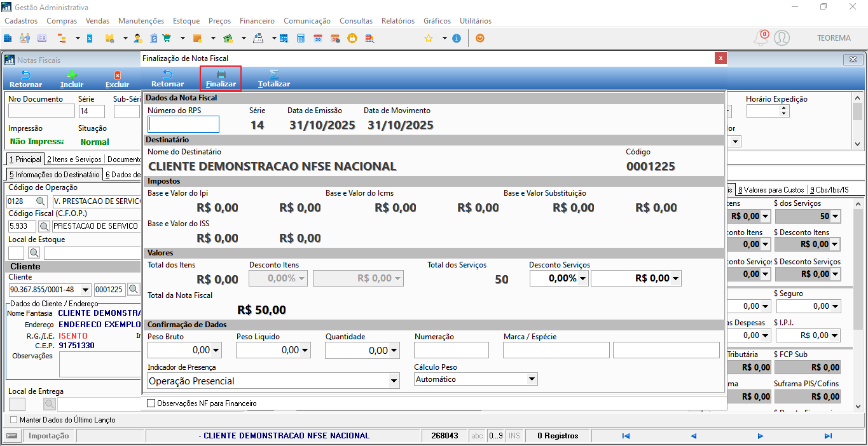
Task: Go to last record navigation button
Action: (828, 436)
